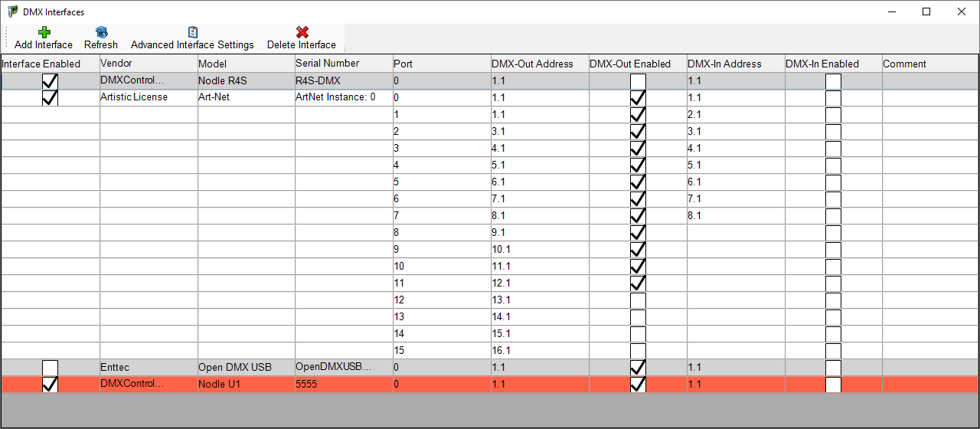
Task: Uncheck DMX-Out Enabled for Art-Net port 5
Action: (x=638, y=182)
